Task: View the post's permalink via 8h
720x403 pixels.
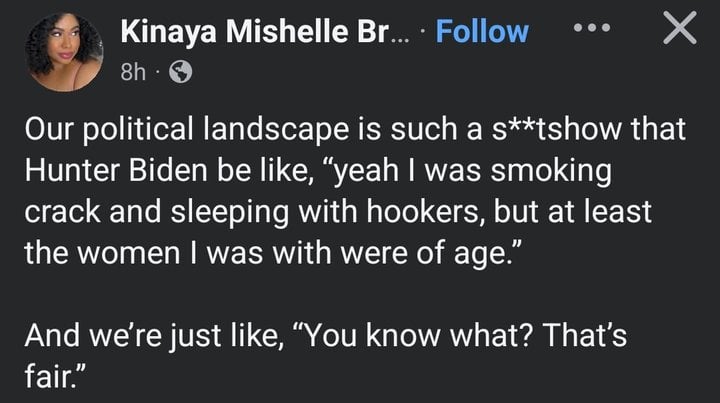Action: [132, 74]
